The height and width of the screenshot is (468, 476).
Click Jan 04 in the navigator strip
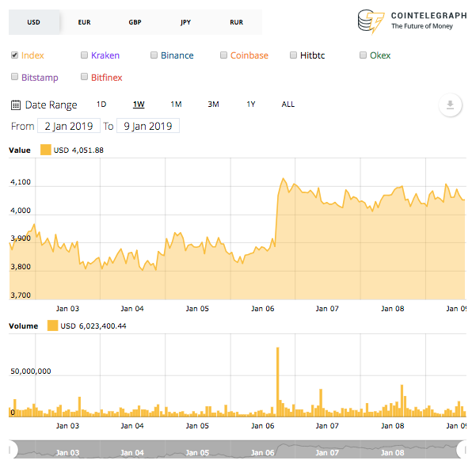(132, 452)
